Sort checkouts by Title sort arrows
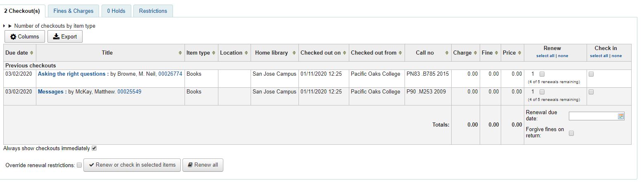644x182 pixels. [x=180, y=53]
